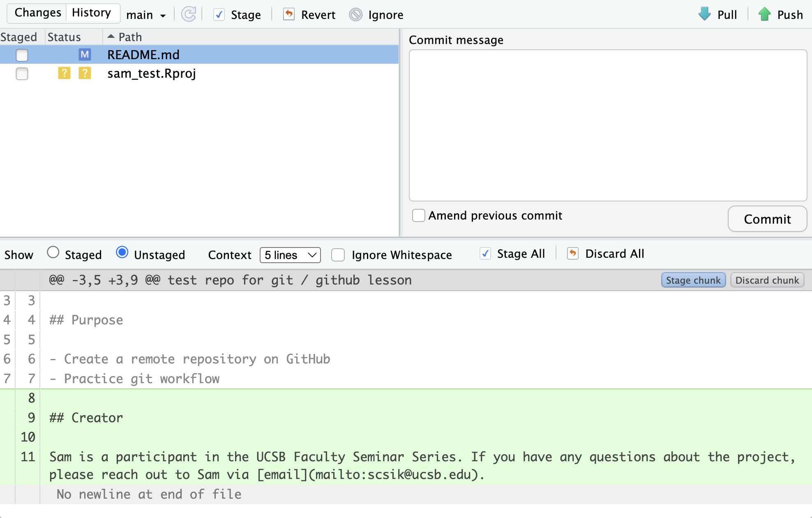Click the M status icon for README.md
The width and height of the screenshot is (812, 518).
(x=85, y=55)
